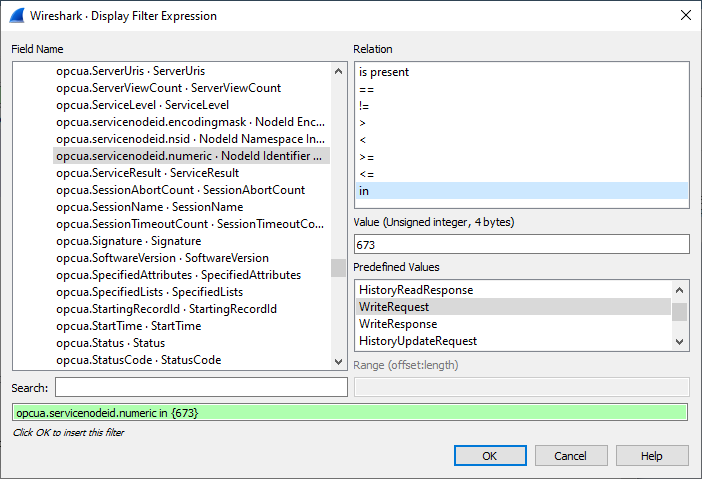Select opcua.SessionTimeoutCount field
702x479 pixels.
click(191, 224)
